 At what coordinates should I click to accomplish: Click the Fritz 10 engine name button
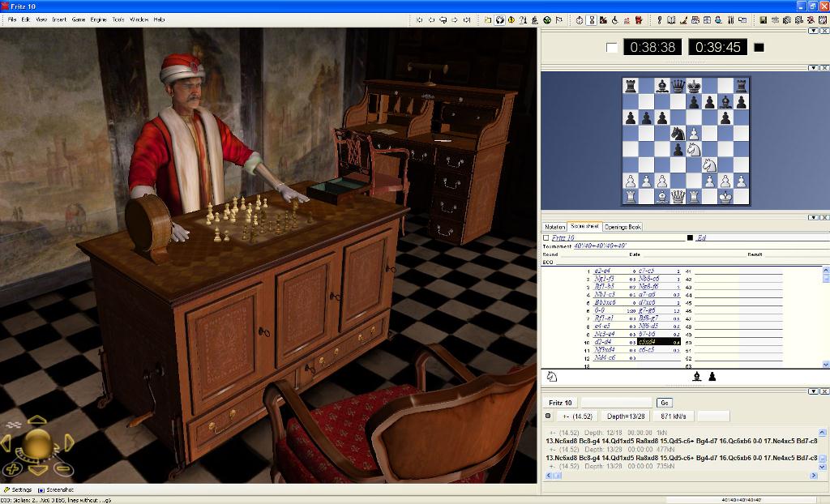(x=560, y=403)
